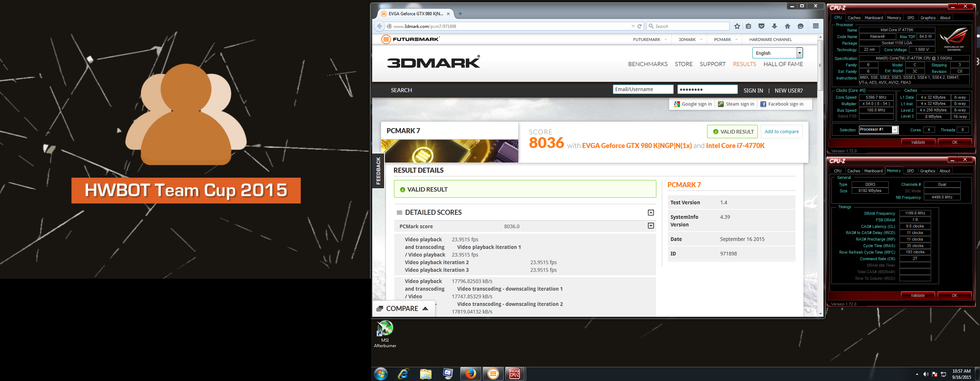Click the 3DMARK logo

tap(433, 62)
